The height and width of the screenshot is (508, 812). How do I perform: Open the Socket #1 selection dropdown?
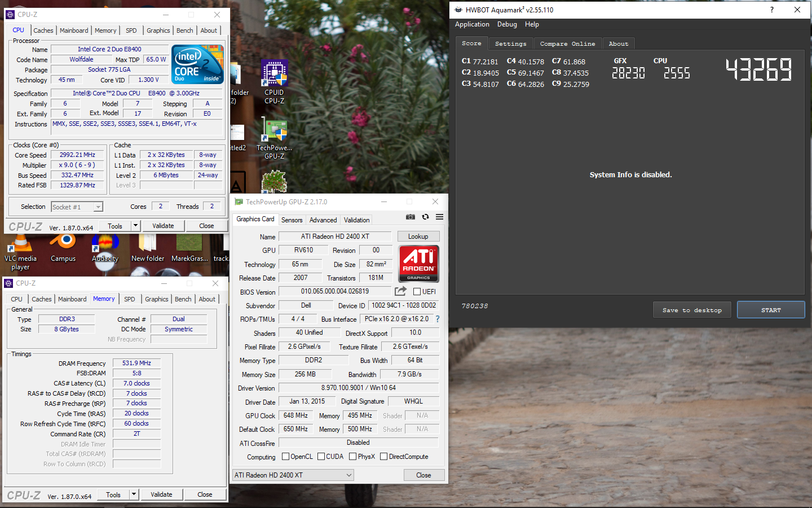(x=77, y=207)
